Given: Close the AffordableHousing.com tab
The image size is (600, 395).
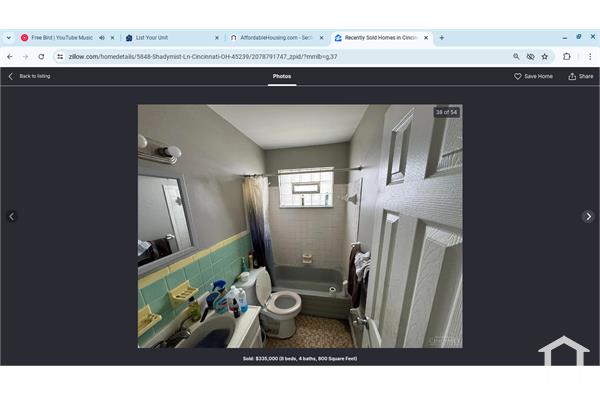Looking at the screenshot, I should point(321,38).
